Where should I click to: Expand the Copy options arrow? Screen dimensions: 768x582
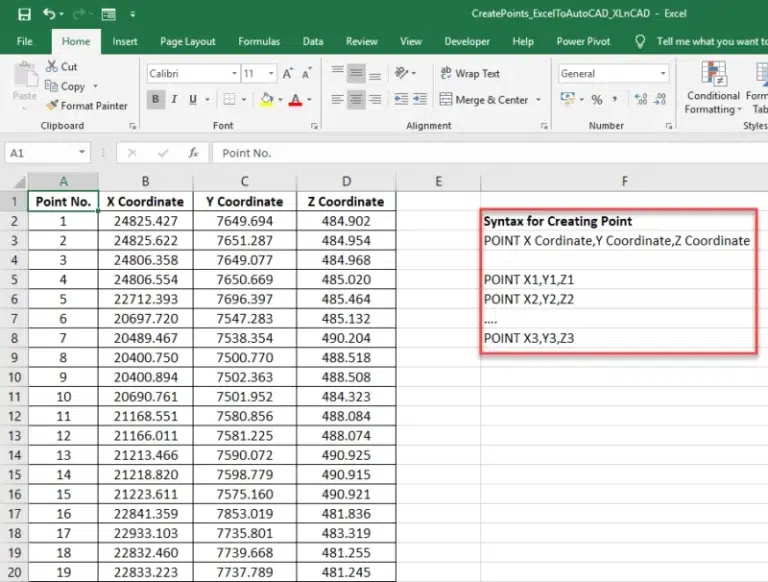(96, 86)
